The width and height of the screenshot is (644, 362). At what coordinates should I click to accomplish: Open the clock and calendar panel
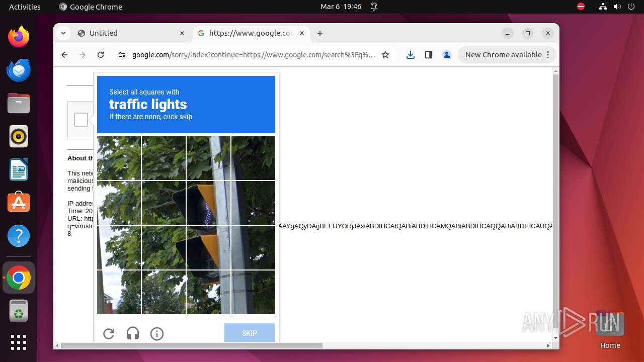341,7
